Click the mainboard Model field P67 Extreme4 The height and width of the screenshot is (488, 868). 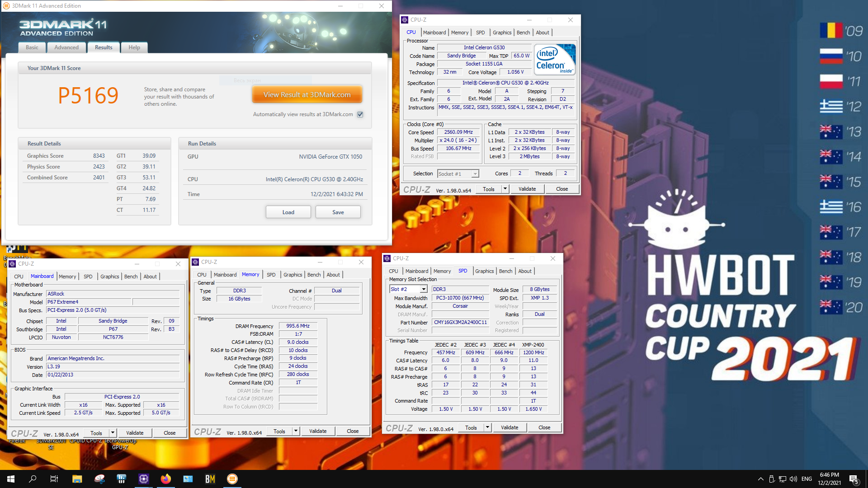pyautogui.click(x=89, y=302)
